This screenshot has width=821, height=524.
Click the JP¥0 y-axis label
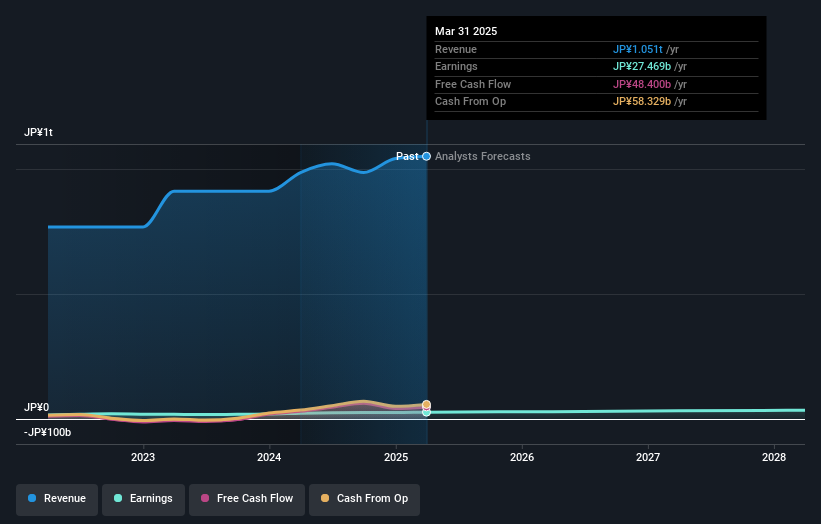pyautogui.click(x=37, y=407)
